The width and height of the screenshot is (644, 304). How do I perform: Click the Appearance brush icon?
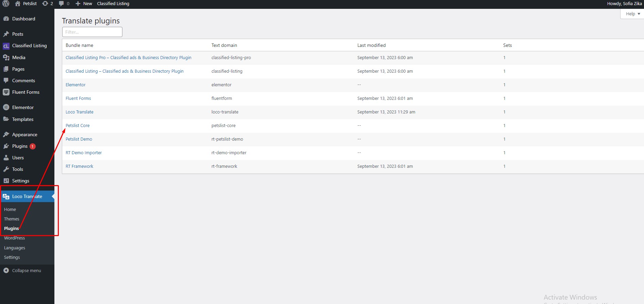[6, 135]
